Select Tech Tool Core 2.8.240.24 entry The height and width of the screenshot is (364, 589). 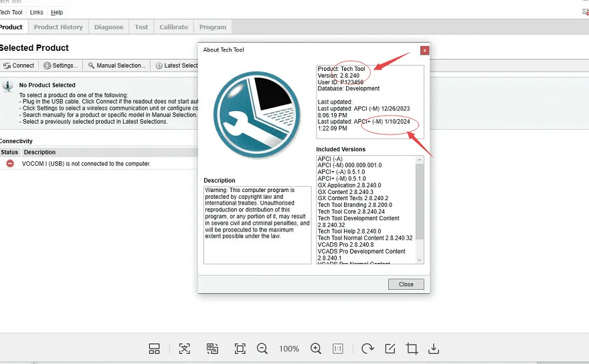coord(351,212)
